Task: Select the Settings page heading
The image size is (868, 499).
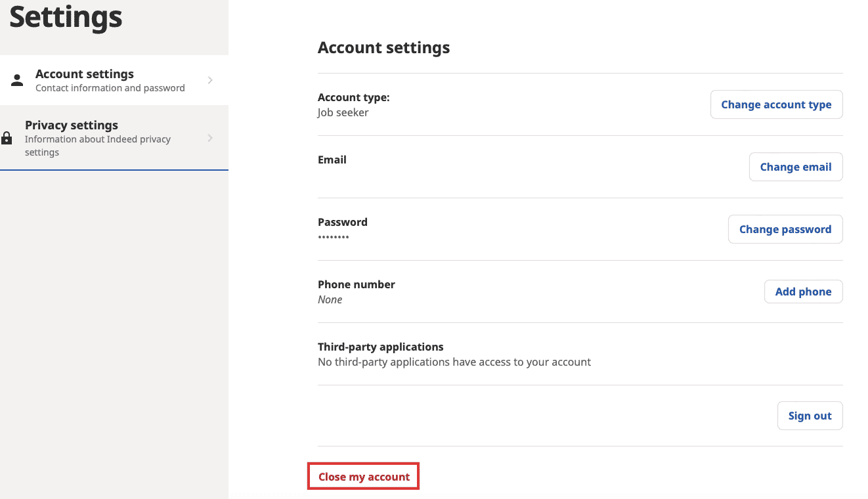Action: tap(66, 17)
